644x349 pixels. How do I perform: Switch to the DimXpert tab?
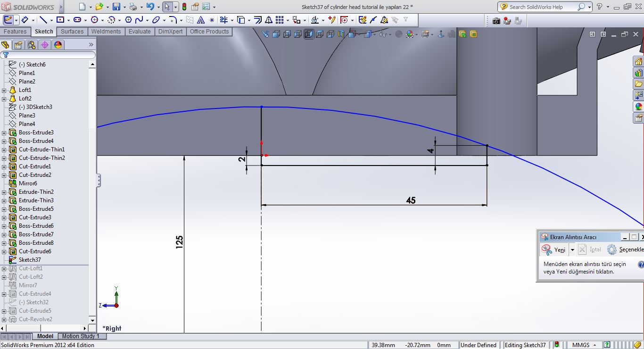click(170, 32)
